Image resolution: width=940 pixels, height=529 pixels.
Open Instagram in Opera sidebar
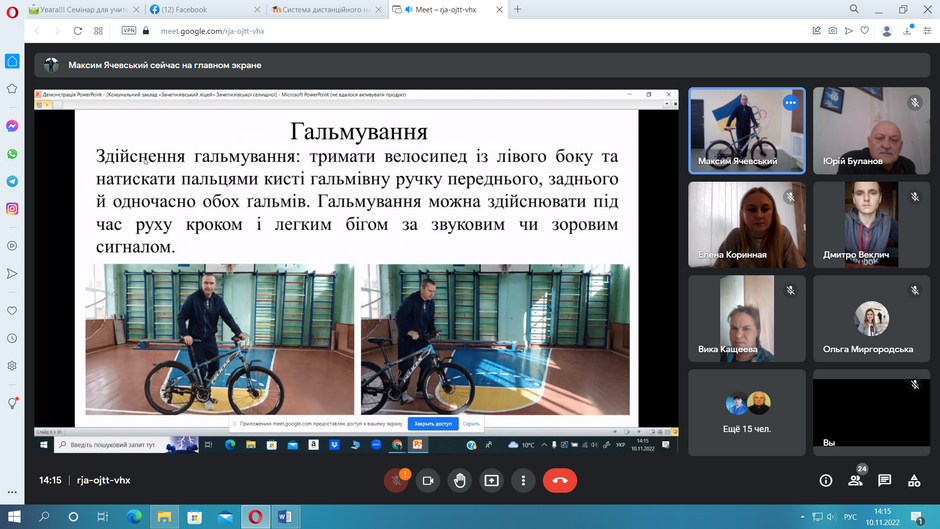coord(12,209)
